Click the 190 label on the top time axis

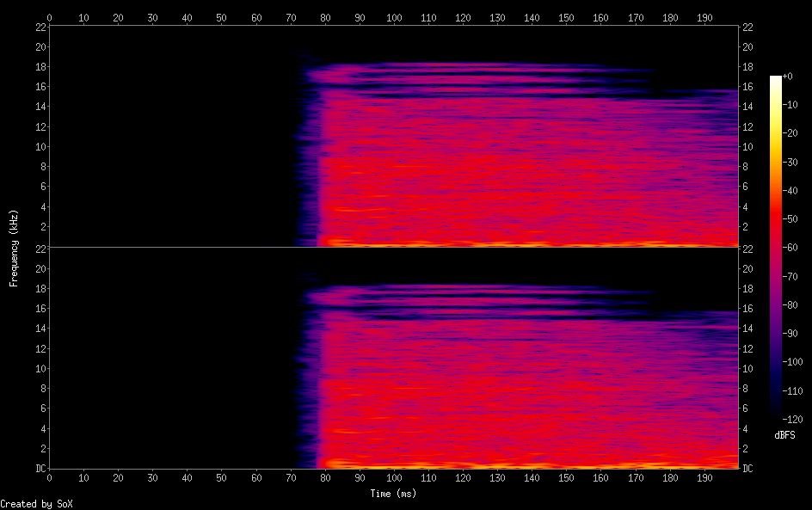pos(704,16)
